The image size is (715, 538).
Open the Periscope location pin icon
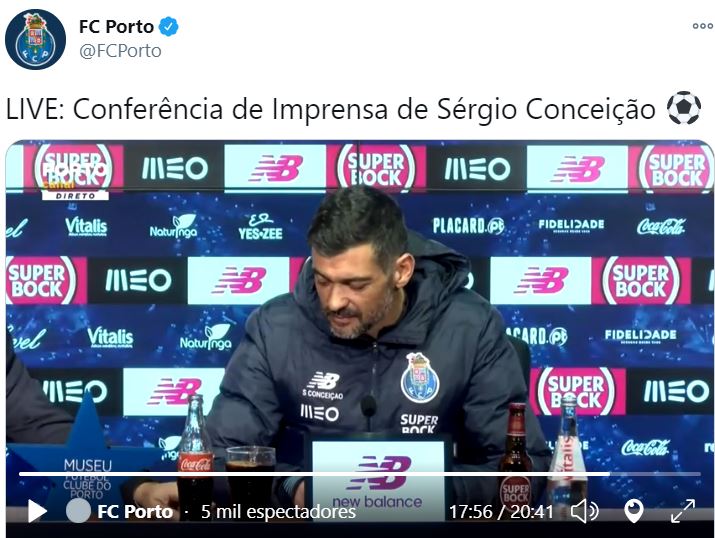[x=634, y=511]
